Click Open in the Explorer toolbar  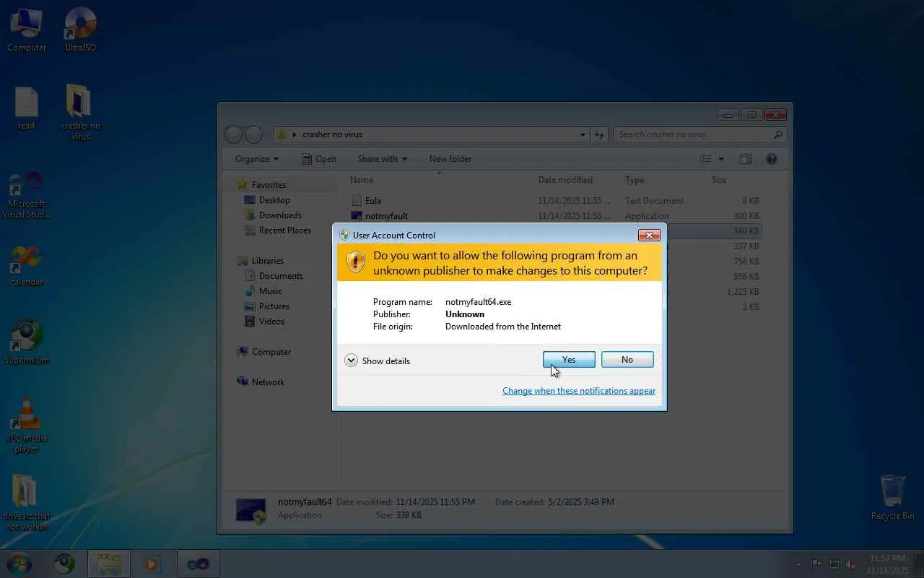319,159
